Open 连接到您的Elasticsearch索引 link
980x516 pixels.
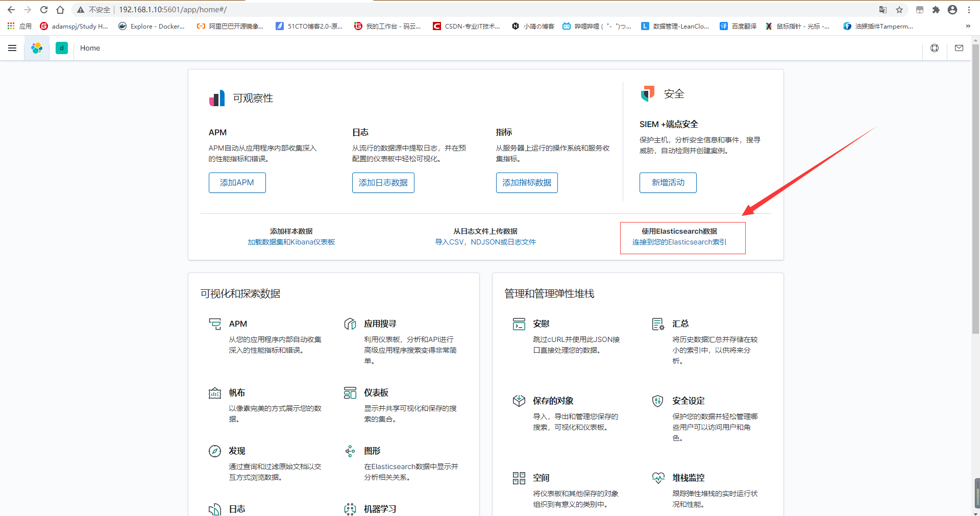click(679, 242)
